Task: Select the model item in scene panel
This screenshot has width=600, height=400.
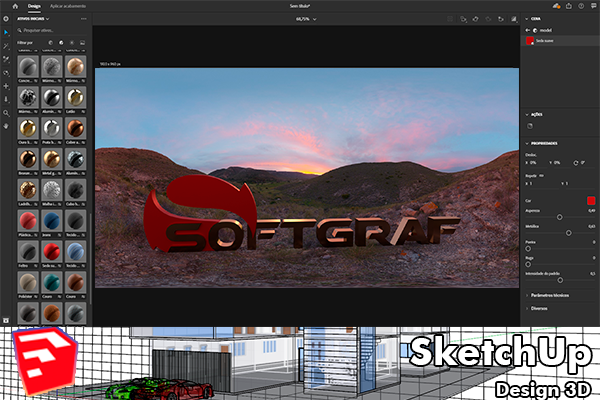Action: [543, 30]
